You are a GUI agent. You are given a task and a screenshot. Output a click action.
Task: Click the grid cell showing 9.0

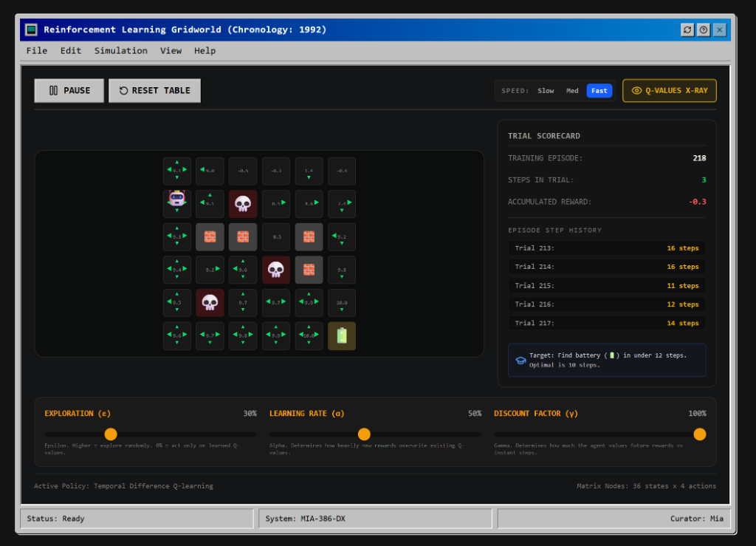[x=210, y=171]
